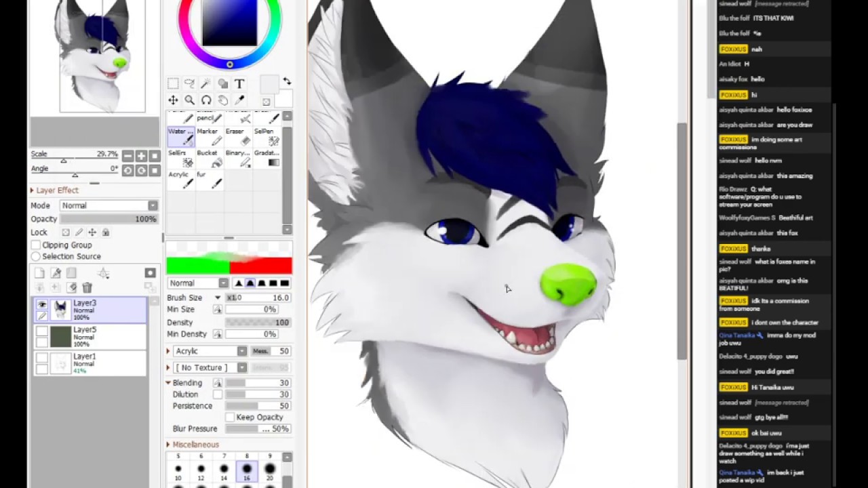Select the Move tool
Image resolution: width=868 pixels, height=488 pixels.
point(173,100)
